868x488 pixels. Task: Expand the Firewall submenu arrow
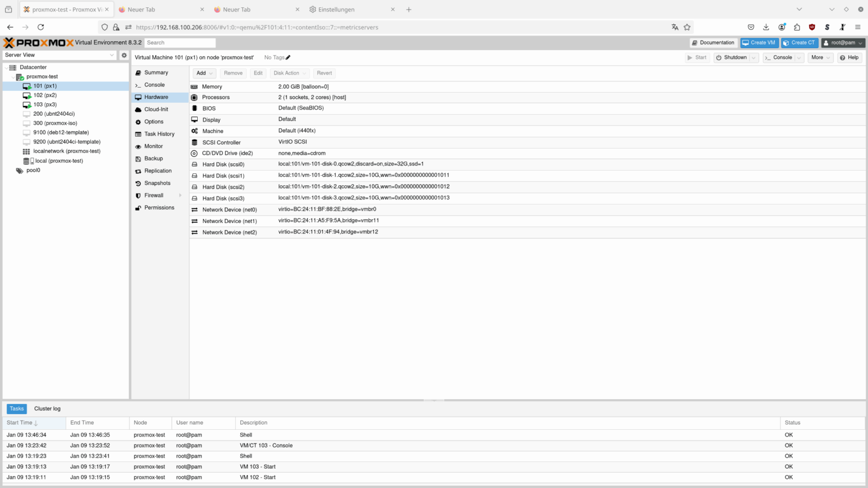180,195
